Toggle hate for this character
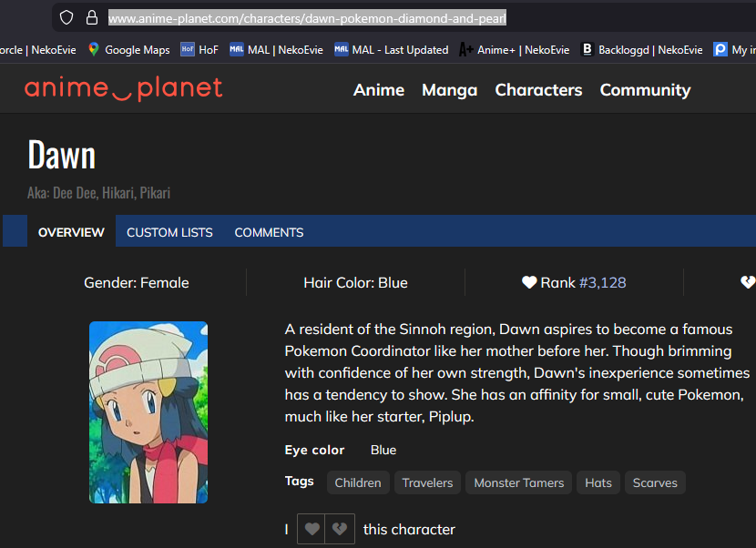The width and height of the screenshot is (756, 548). [340, 529]
